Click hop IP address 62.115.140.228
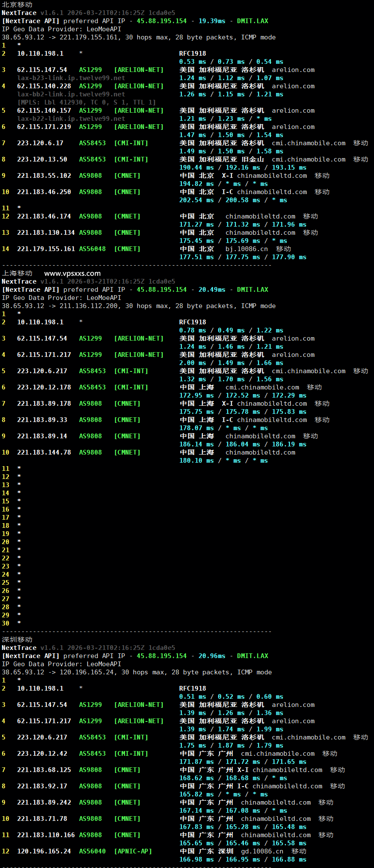The height and width of the screenshot is (868, 374). point(44,86)
